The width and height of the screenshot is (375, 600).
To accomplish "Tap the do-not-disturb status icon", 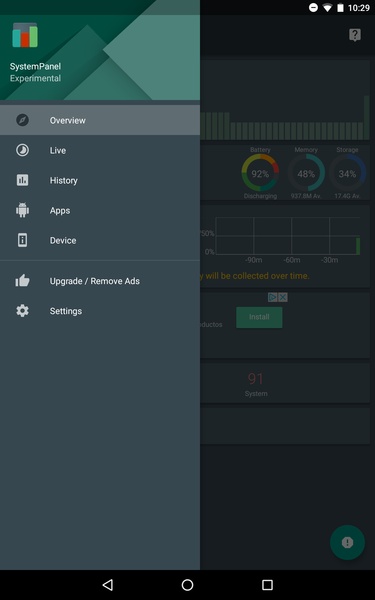I will pyautogui.click(x=313, y=8).
